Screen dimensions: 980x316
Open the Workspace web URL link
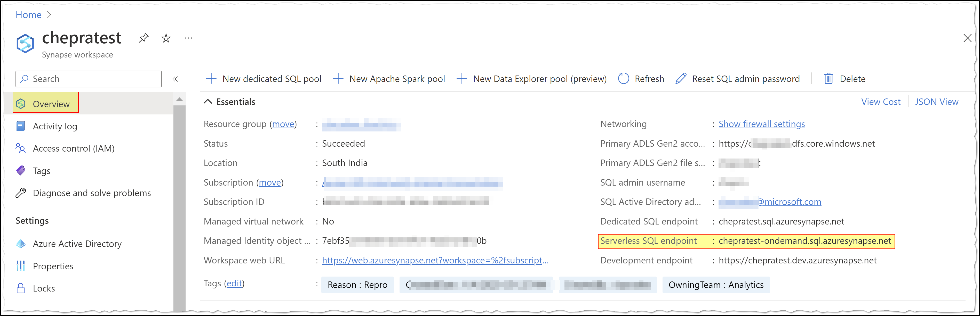(435, 261)
